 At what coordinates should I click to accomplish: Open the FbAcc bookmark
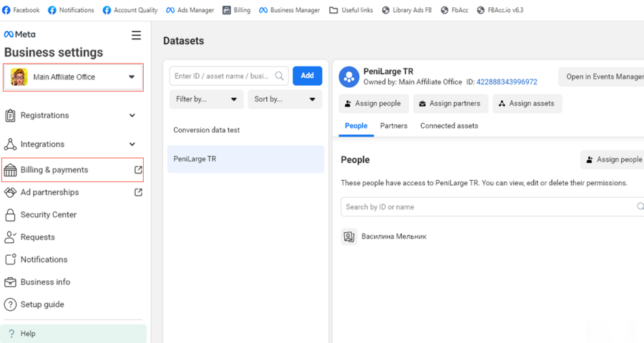pos(454,10)
